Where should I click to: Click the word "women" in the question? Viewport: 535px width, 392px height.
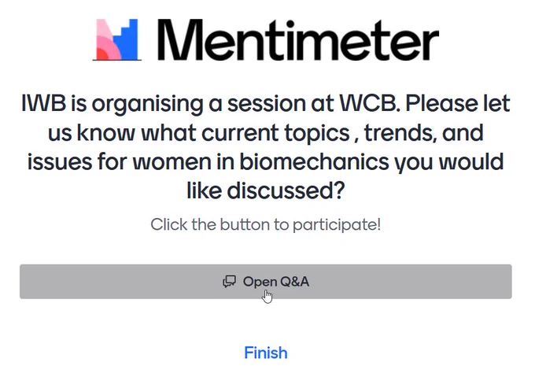[x=172, y=161]
